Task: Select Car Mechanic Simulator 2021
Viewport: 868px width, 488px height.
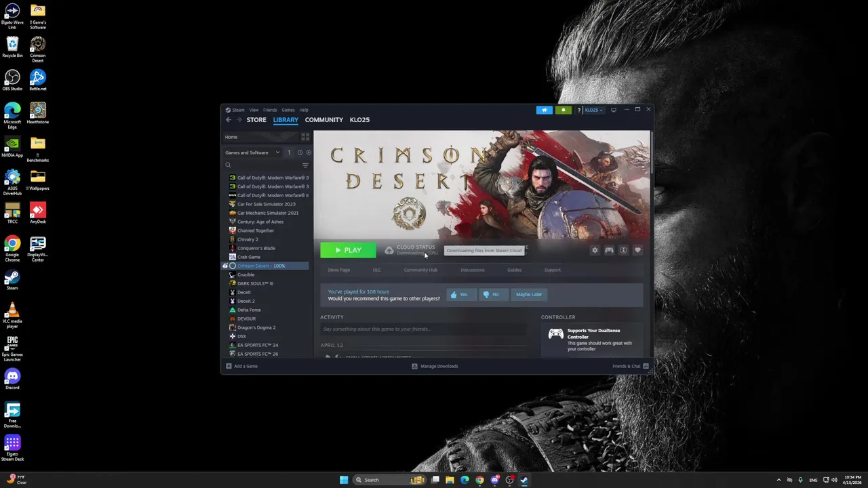Action: point(268,213)
